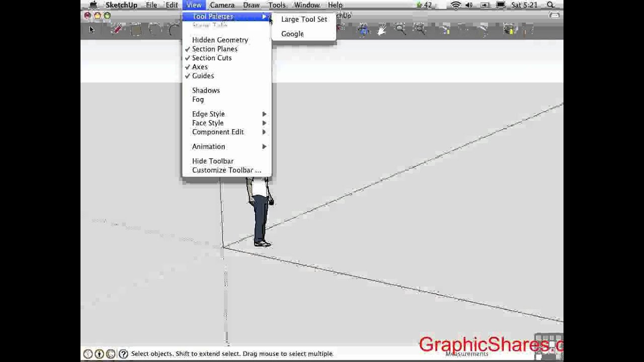Select the Pan hand tool
Image resolution: width=644 pixels, height=362 pixels.
click(x=382, y=30)
